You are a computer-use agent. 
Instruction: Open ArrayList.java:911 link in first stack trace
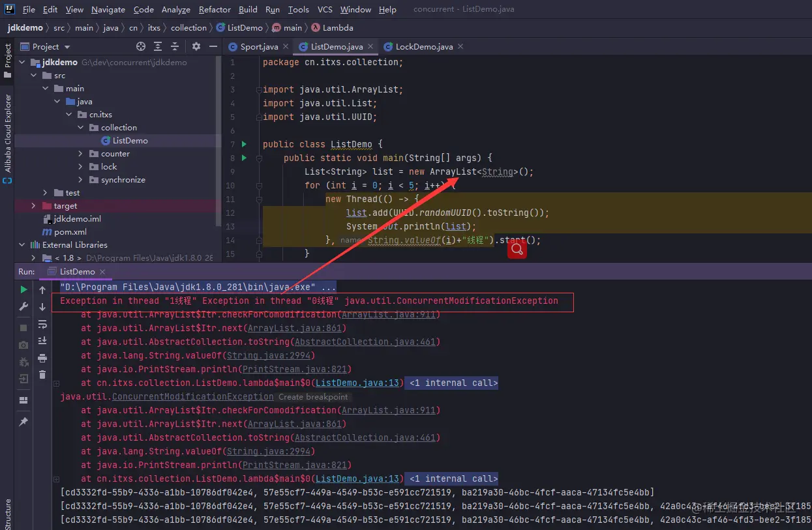pyautogui.click(x=388, y=315)
